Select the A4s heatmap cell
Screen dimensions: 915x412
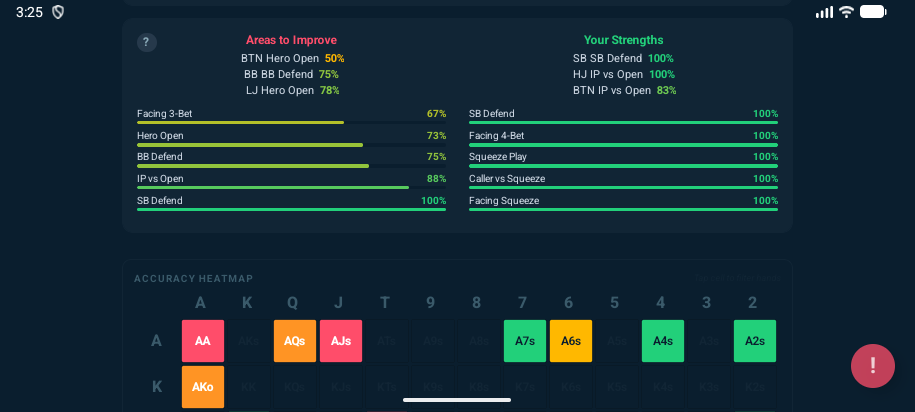tap(663, 341)
